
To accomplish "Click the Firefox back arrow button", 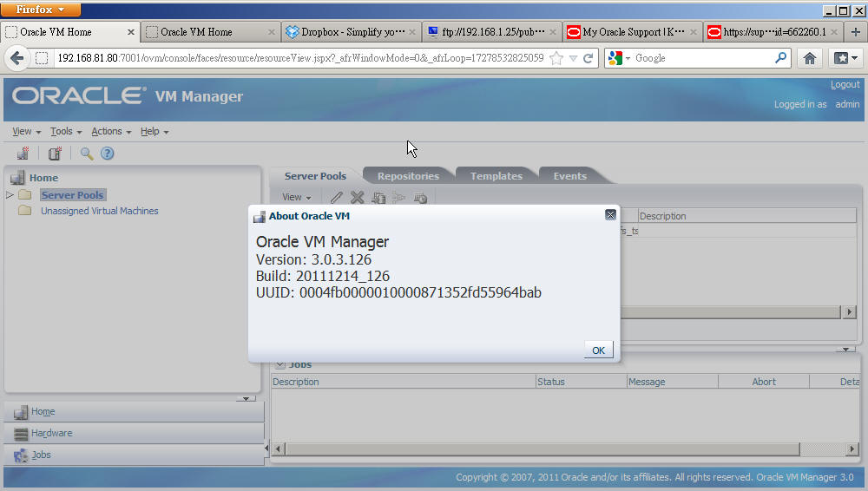I will pos(17,58).
